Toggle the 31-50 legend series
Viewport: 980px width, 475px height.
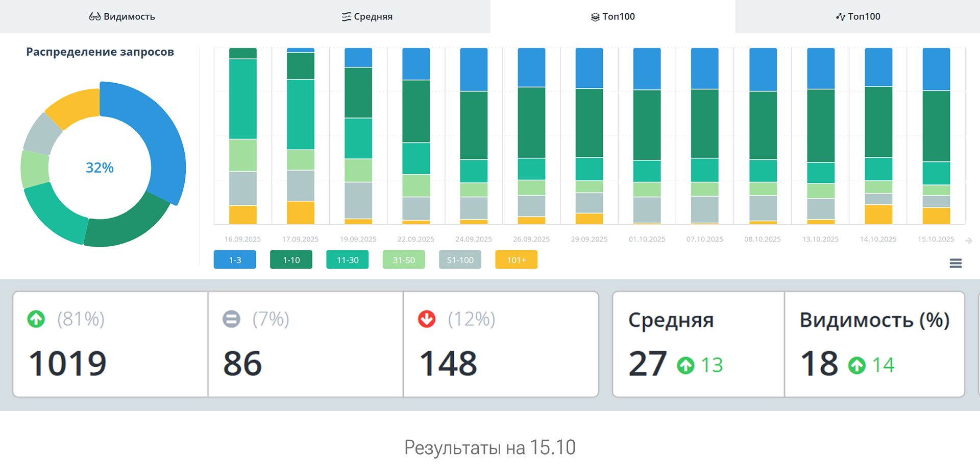403,260
